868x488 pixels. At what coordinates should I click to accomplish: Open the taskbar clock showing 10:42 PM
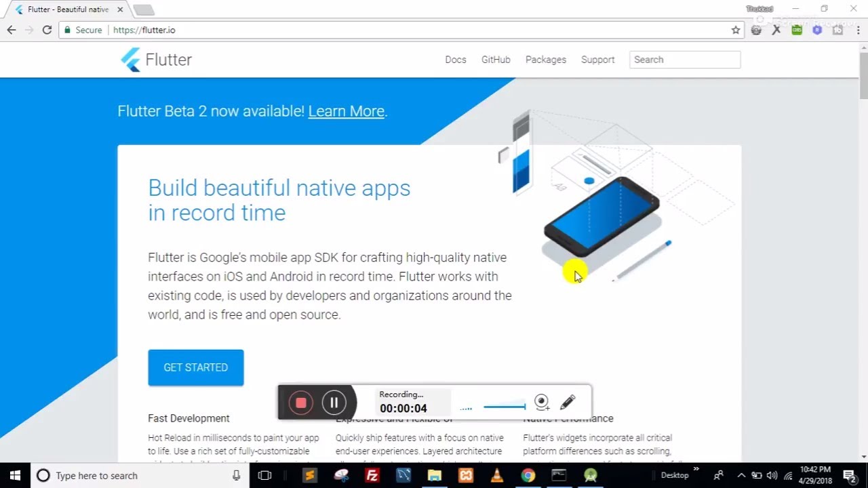(x=814, y=475)
